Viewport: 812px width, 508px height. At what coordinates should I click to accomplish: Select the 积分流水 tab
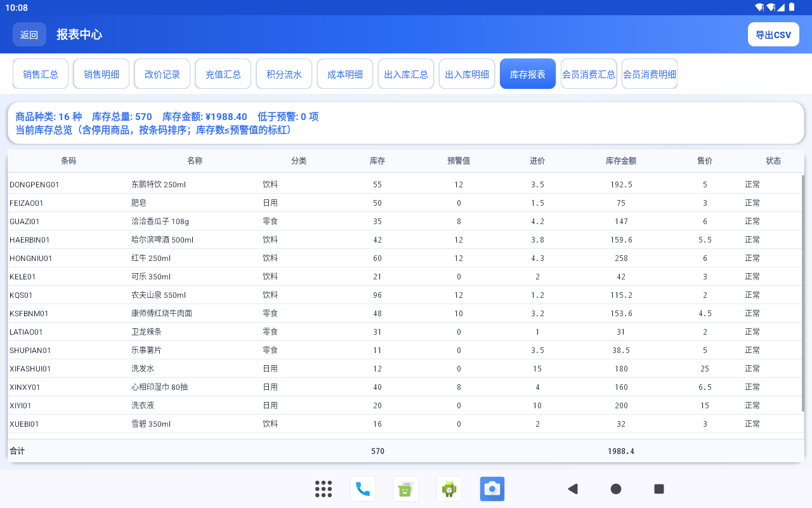click(284, 74)
